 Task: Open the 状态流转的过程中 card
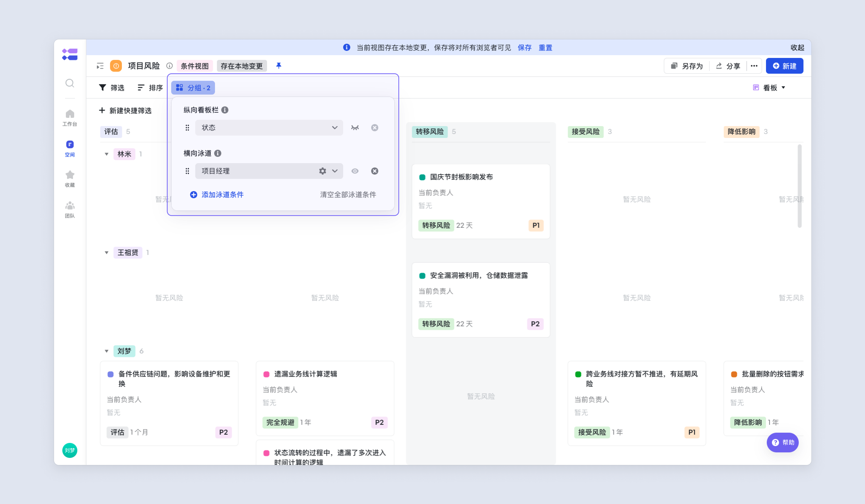coord(325,452)
